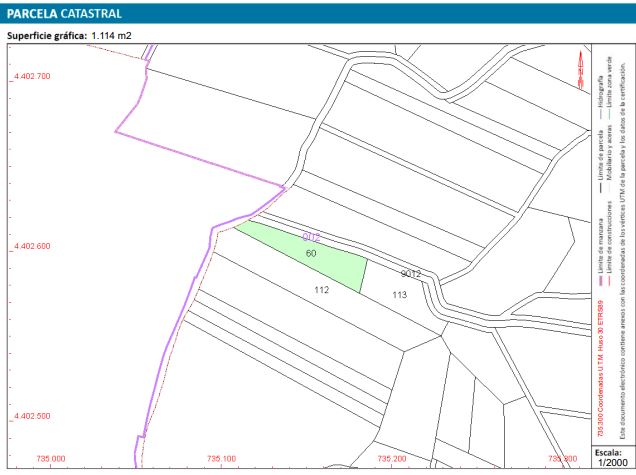Click road label 9012
The width and height of the screenshot is (636, 475).
(410, 273)
